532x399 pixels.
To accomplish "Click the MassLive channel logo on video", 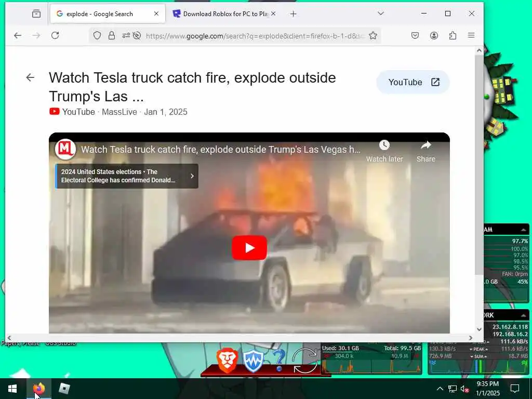I will pos(65,149).
